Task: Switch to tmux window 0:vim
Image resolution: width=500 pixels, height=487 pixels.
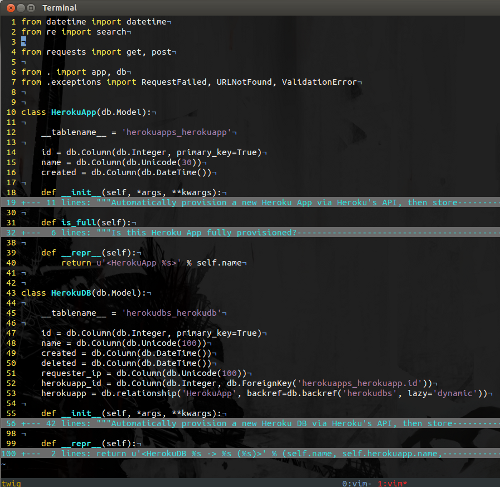Action: 356,483
